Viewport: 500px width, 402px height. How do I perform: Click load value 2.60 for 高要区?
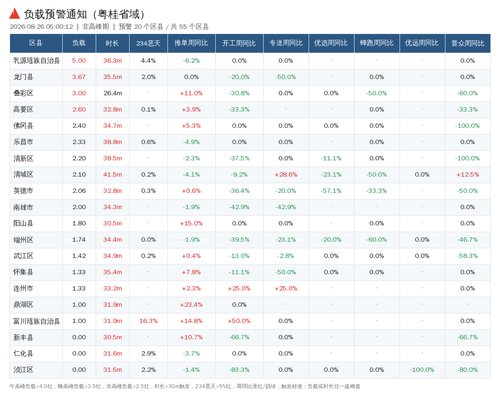79,110
